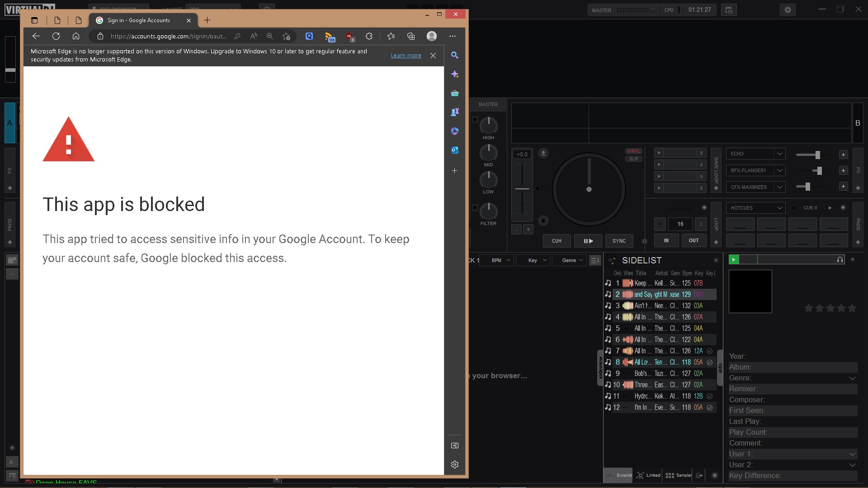The width and height of the screenshot is (868, 488).
Task: Open the RSS feed extension icon
Action: tap(330, 37)
